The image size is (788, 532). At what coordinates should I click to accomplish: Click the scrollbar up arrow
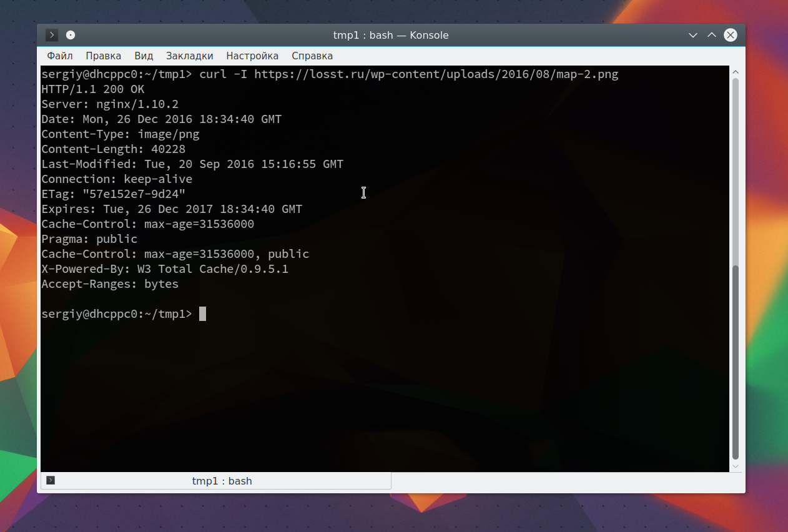736,71
